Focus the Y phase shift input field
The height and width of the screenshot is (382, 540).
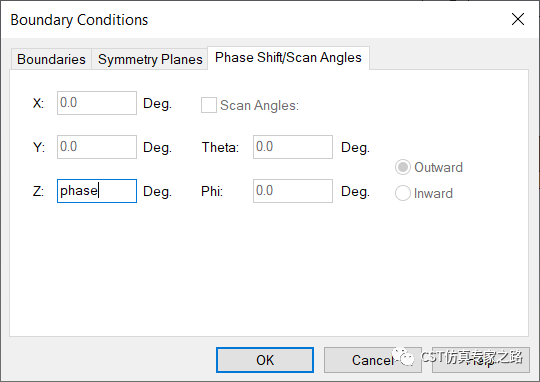pyautogui.click(x=97, y=147)
